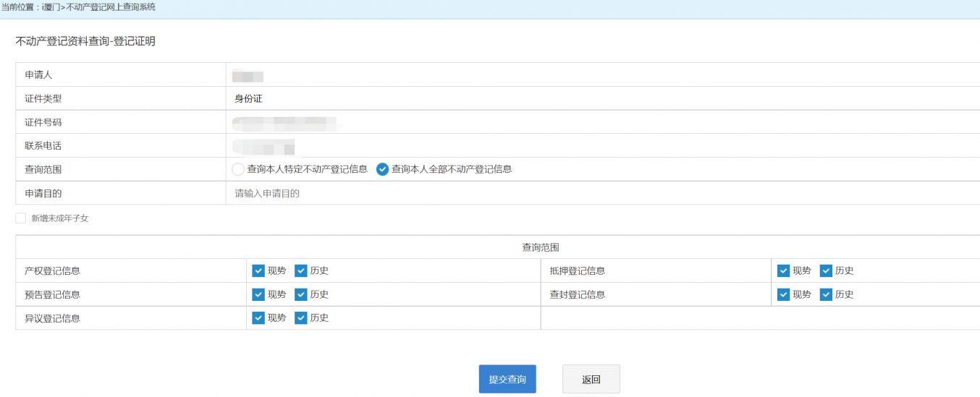980x397 pixels.
Task: Click the 返回 back button
Action: pos(591,379)
